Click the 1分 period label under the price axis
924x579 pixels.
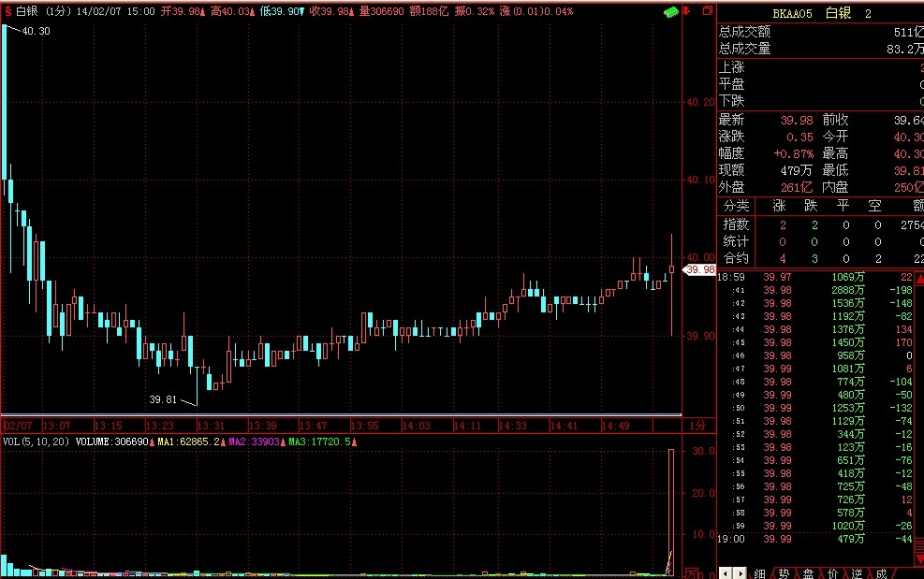(x=696, y=426)
